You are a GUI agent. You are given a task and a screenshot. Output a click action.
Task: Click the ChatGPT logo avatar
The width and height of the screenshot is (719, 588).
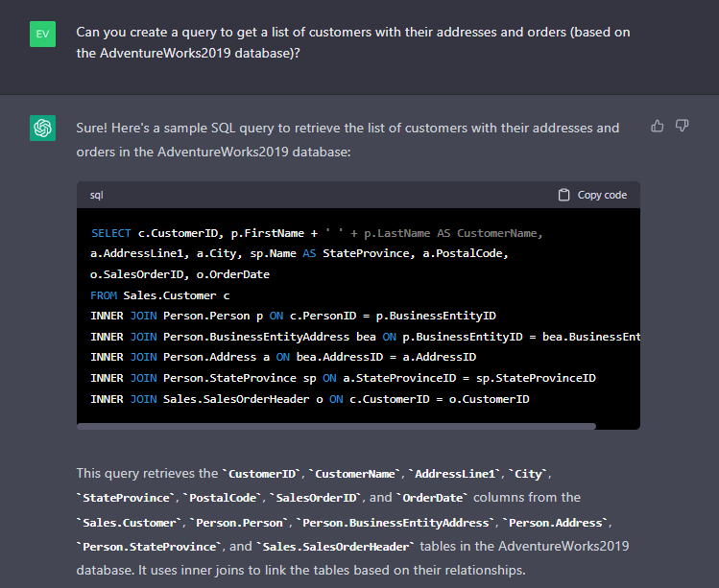coord(42,128)
